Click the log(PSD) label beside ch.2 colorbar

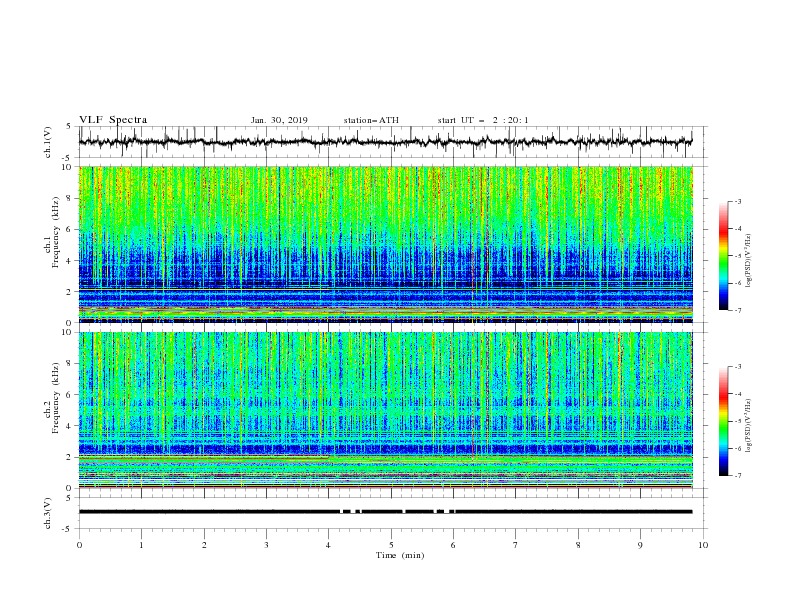point(748,426)
